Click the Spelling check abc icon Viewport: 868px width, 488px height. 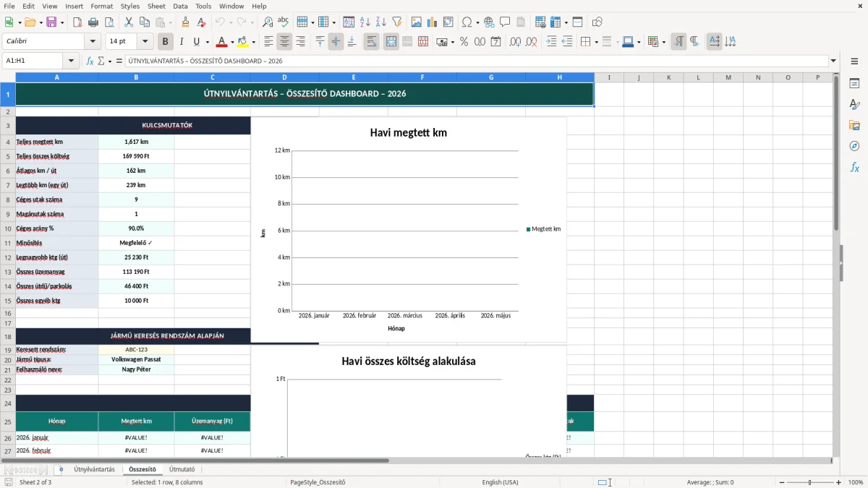pyautogui.click(x=284, y=22)
